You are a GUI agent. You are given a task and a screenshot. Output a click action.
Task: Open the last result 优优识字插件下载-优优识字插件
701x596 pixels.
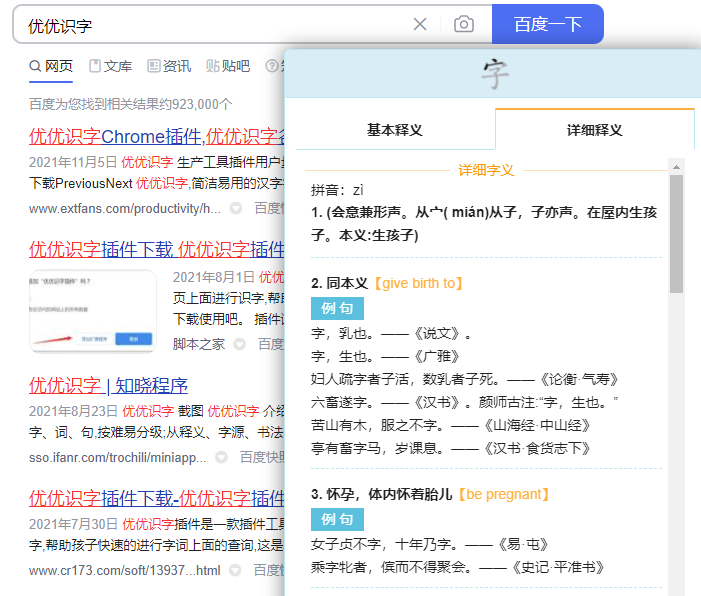pos(156,498)
